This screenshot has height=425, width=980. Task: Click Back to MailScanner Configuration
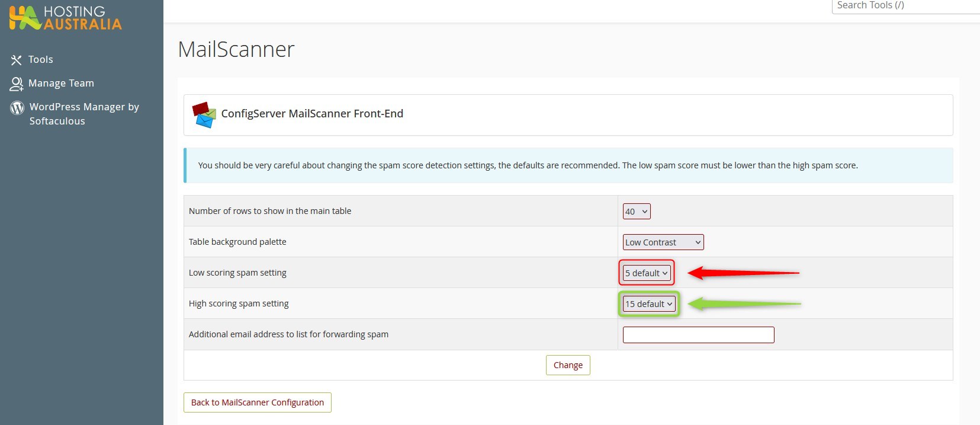click(257, 402)
